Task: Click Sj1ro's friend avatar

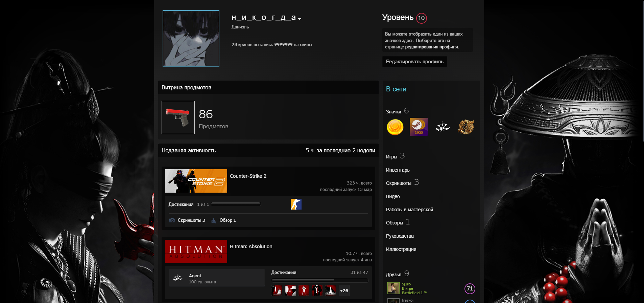Action: pyautogui.click(x=393, y=288)
